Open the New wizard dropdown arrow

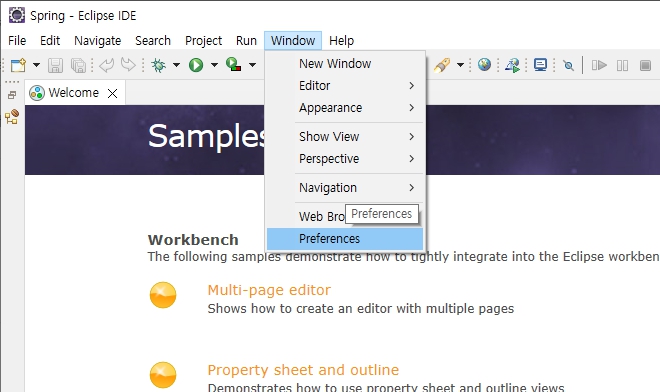pyautogui.click(x=36, y=65)
